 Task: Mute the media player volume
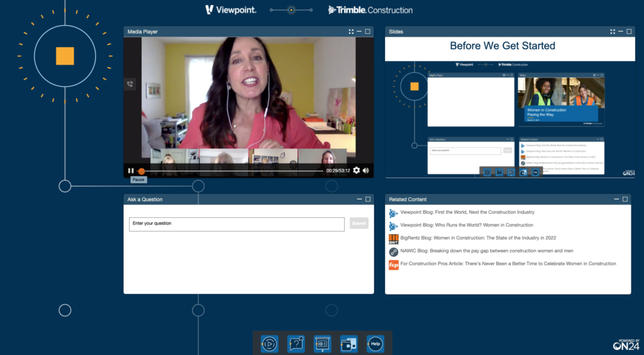click(x=366, y=170)
